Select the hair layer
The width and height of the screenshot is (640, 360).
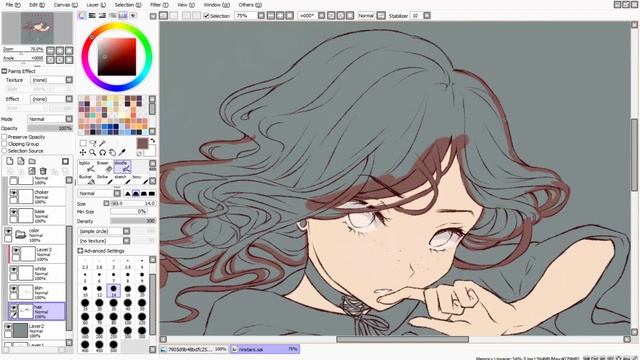click(x=37, y=311)
